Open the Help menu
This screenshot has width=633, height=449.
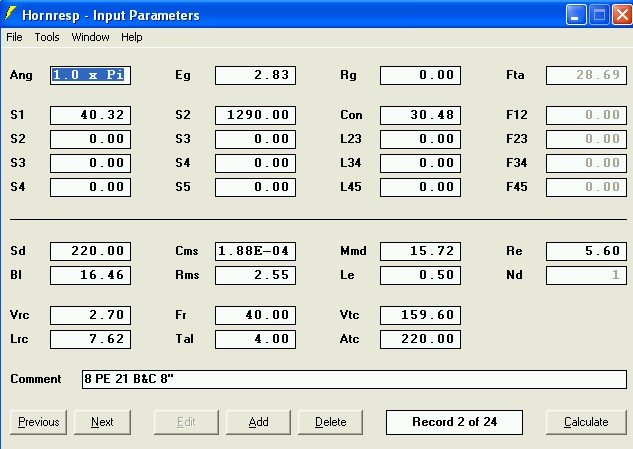[132, 37]
